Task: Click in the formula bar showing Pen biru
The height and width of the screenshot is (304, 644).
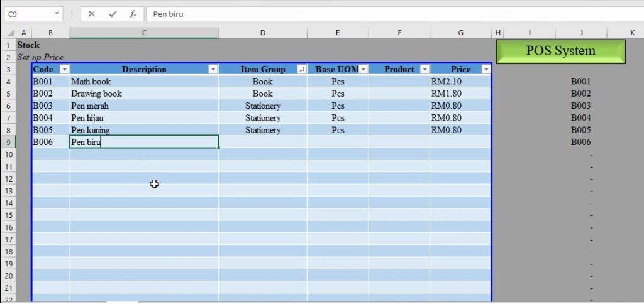Action: [377, 13]
